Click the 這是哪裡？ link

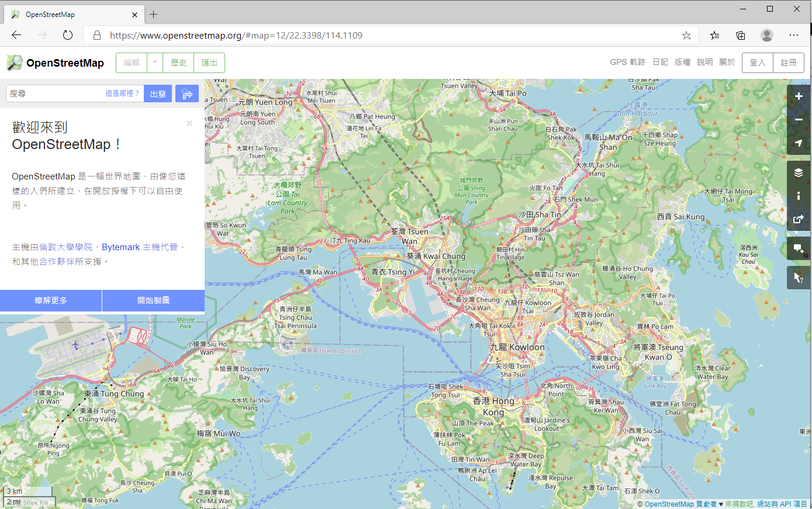click(x=122, y=94)
